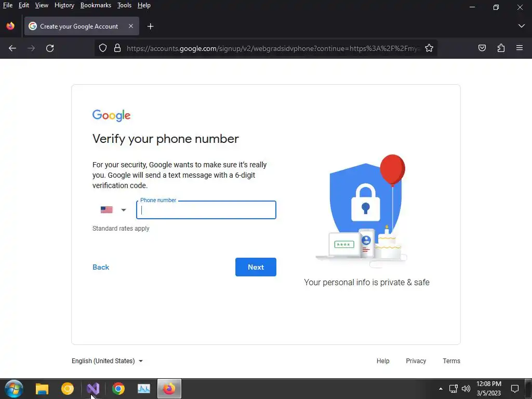Open English (United States) language dropdown
Screen dimensions: 532x399
pos(107,361)
